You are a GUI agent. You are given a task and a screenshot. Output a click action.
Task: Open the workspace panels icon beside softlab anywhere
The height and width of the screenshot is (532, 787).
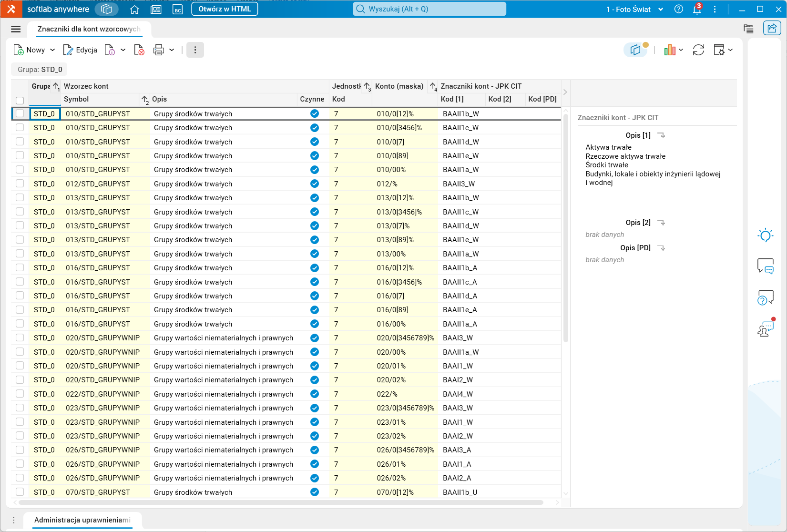click(107, 9)
